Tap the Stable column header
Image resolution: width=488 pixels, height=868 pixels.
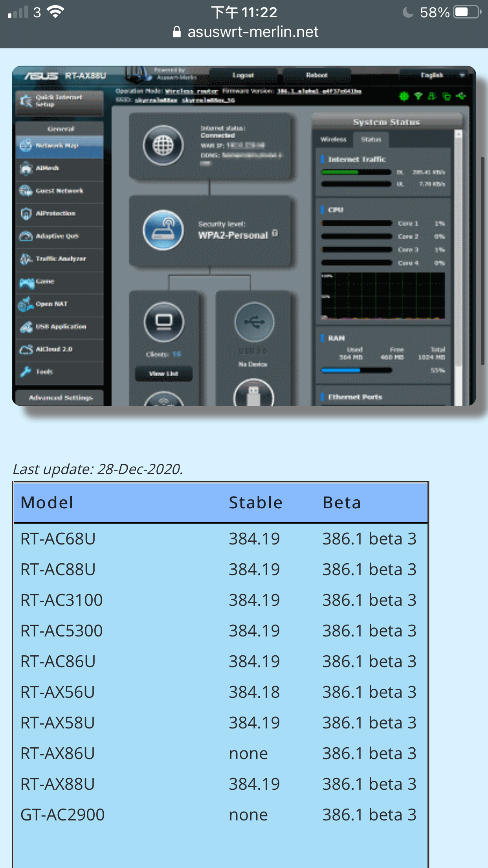coord(255,502)
